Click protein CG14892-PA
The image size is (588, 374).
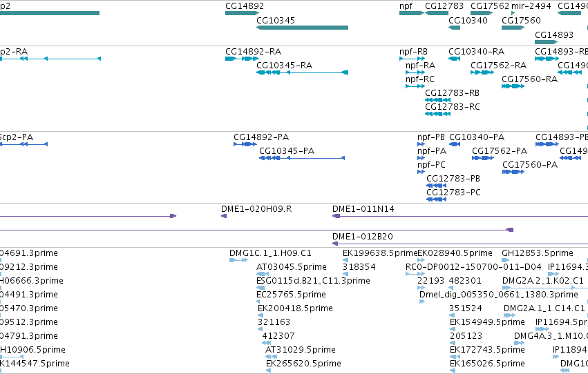[x=245, y=144]
